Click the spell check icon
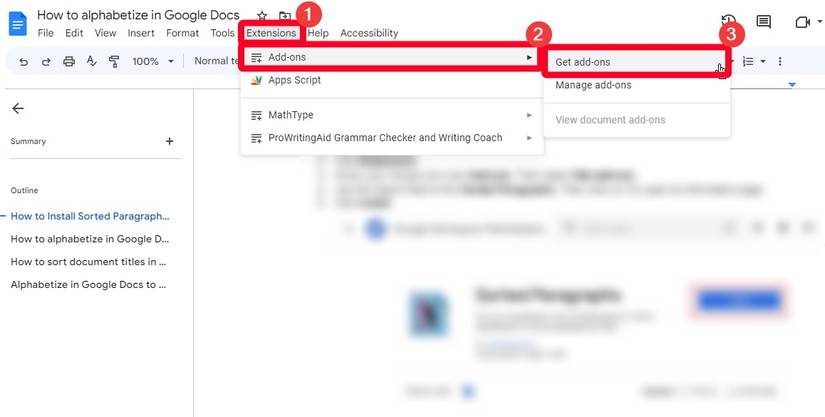The width and height of the screenshot is (825, 417). [x=92, y=62]
